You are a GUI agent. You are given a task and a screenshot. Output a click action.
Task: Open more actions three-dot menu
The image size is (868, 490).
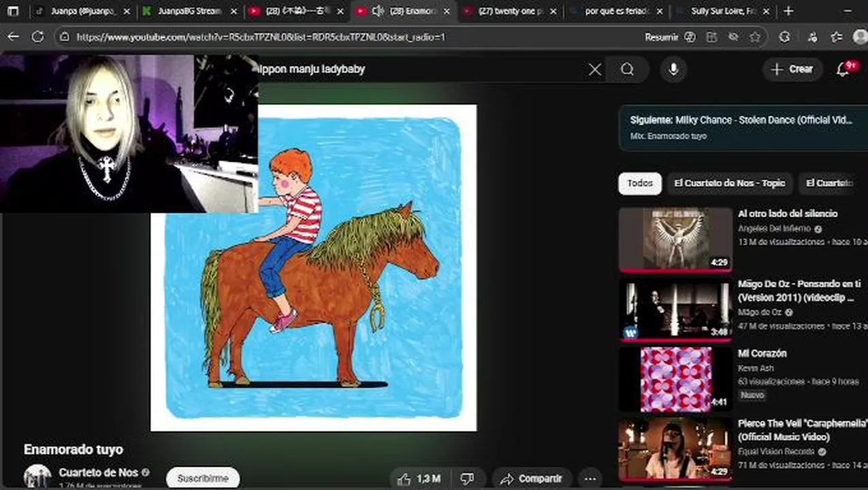(590, 479)
